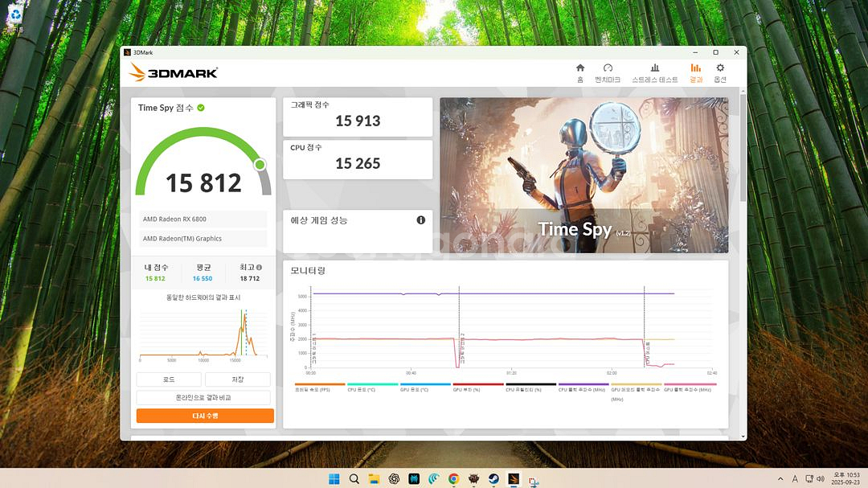The width and height of the screenshot is (868, 488).
Task: Click the 온라인으로 결과 비교 button
Action: pos(205,398)
